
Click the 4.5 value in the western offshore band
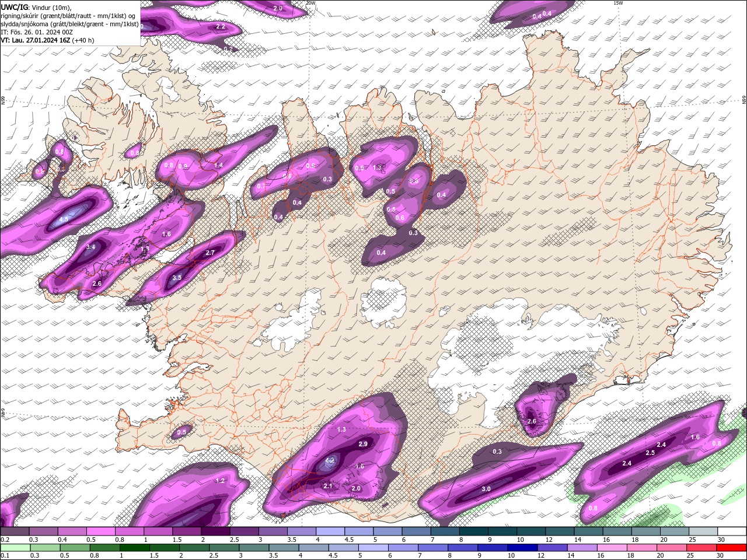(64, 219)
